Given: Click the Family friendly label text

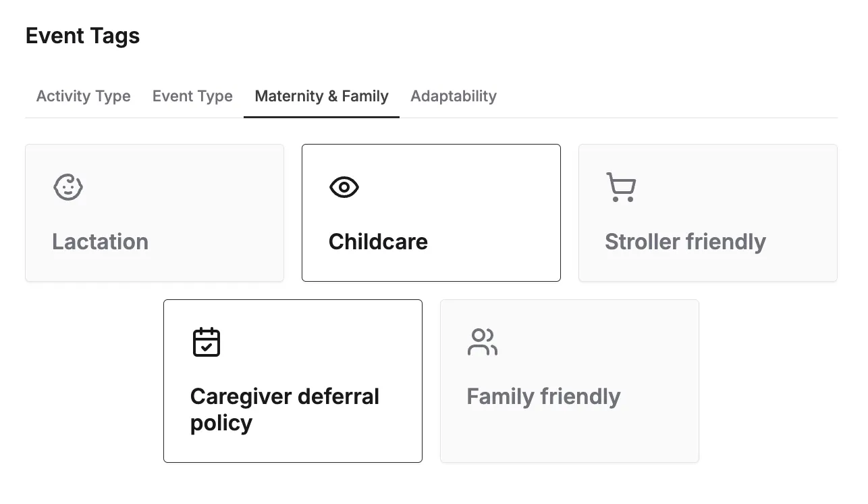Looking at the screenshot, I should click(x=544, y=397).
